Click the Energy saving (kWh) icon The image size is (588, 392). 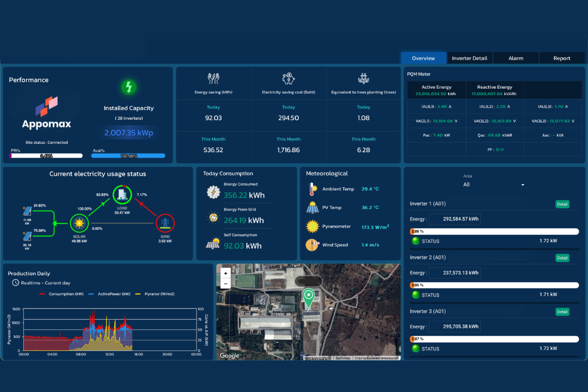(213, 78)
